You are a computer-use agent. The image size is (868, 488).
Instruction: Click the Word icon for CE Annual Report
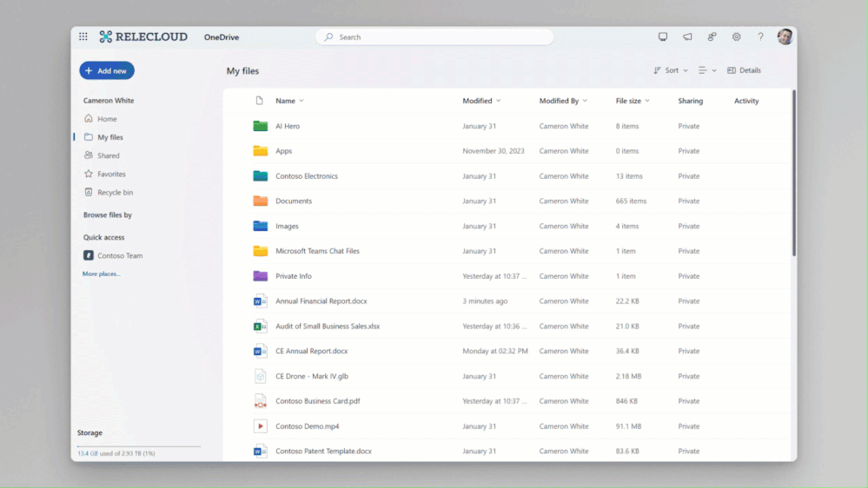(x=260, y=351)
